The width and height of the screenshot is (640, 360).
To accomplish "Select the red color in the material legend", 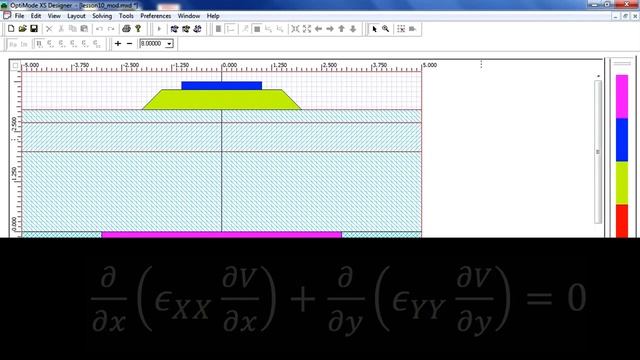I will pyautogui.click(x=622, y=221).
